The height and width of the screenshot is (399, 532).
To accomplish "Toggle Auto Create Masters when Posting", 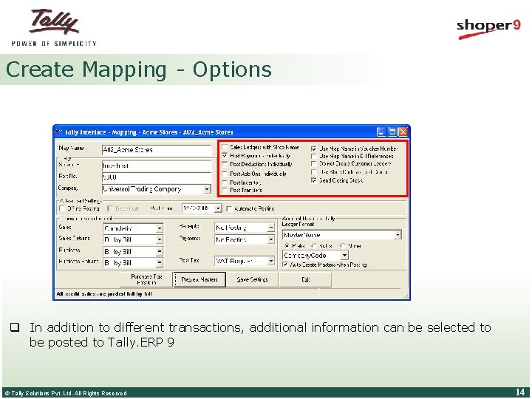I will click(x=285, y=265).
